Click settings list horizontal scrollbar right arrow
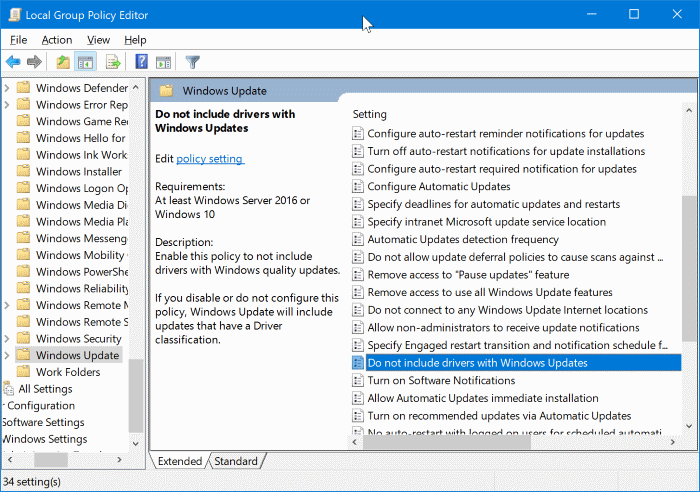This screenshot has width=700, height=492. (673, 442)
